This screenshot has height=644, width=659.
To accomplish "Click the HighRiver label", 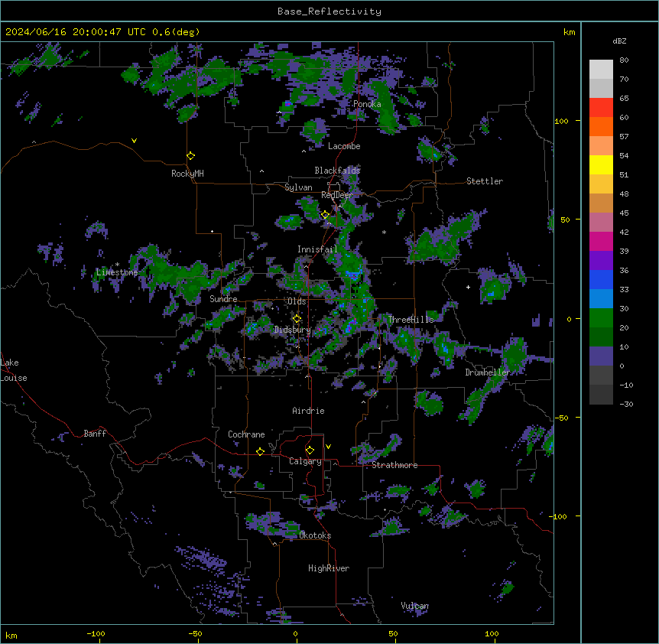I will pos(329,568).
